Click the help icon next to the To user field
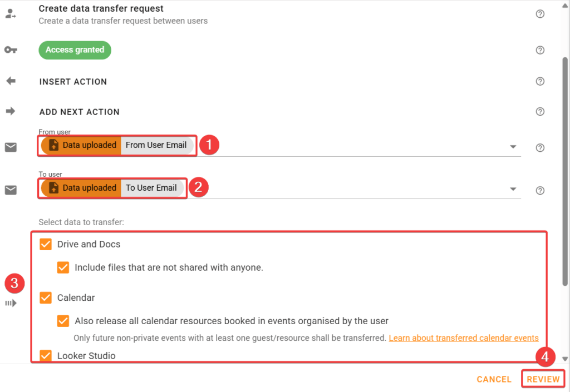 tap(539, 190)
